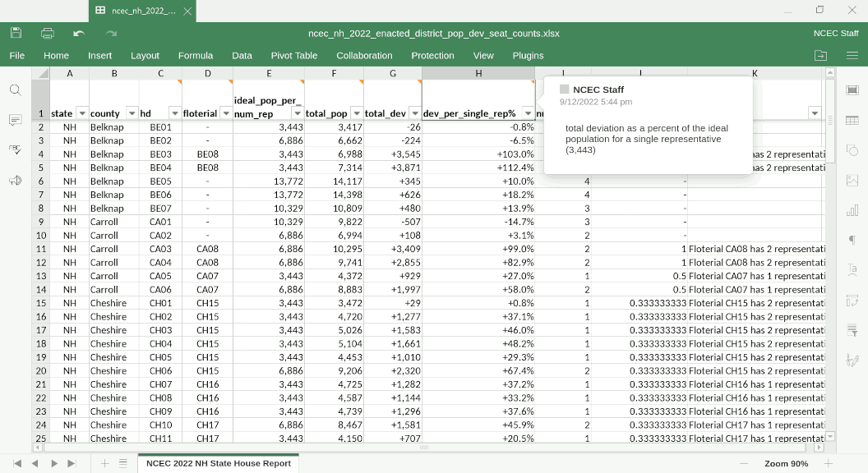Open the Comments panel in left sidebar
Image resolution: width=868 pixels, height=473 pixels.
click(x=15, y=121)
